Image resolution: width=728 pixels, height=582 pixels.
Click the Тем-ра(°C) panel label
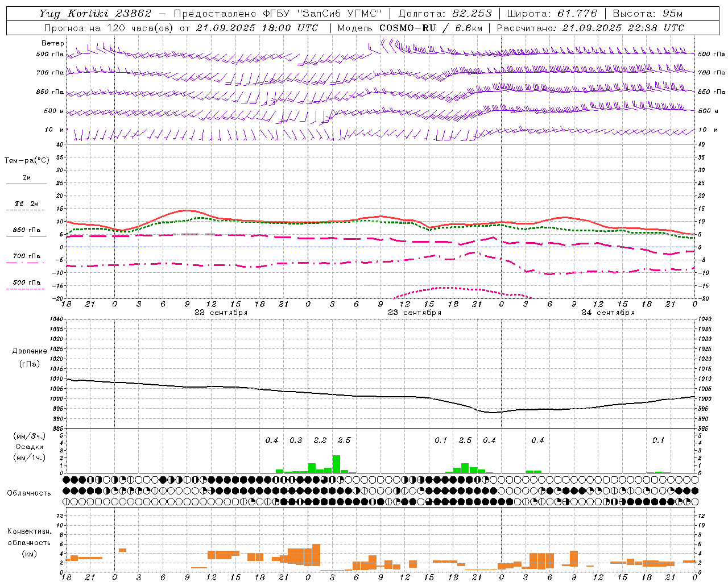click(x=27, y=161)
